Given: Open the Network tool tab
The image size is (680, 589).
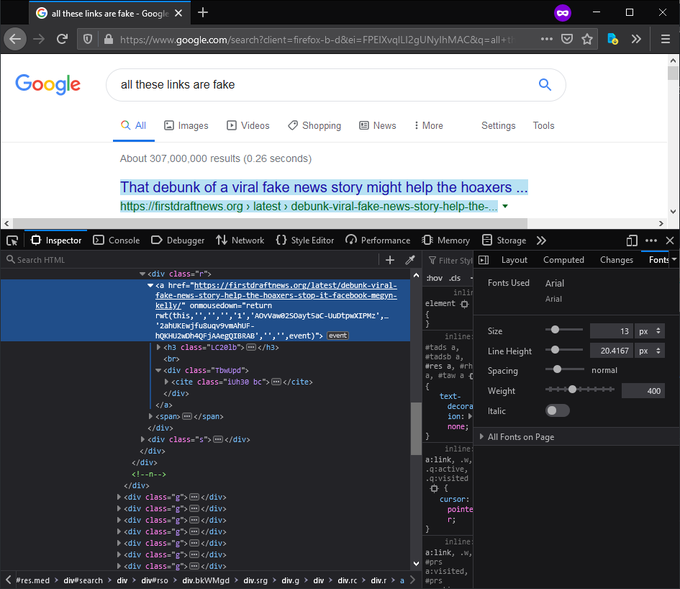Looking at the screenshot, I should [240, 240].
